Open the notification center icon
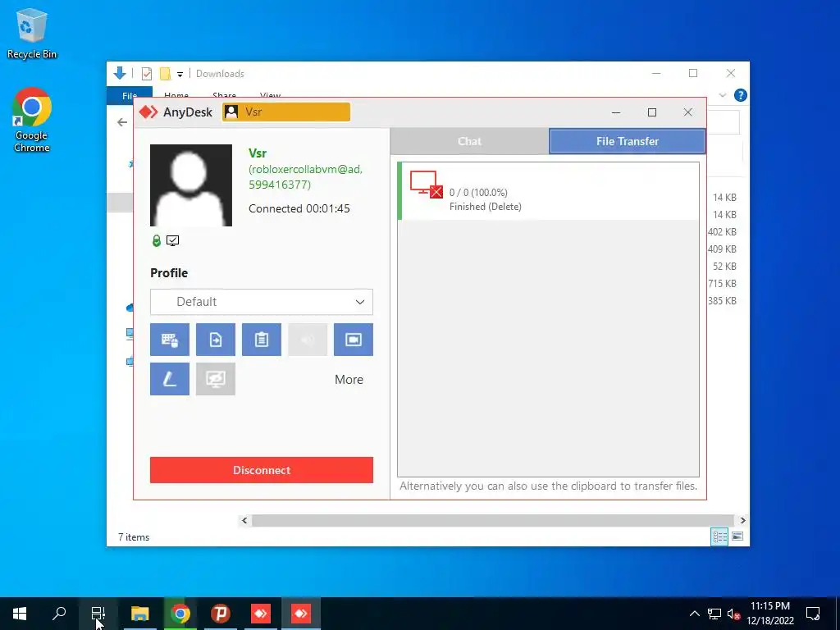Image resolution: width=840 pixels, height=630 pixels. (x=813, y=614)
